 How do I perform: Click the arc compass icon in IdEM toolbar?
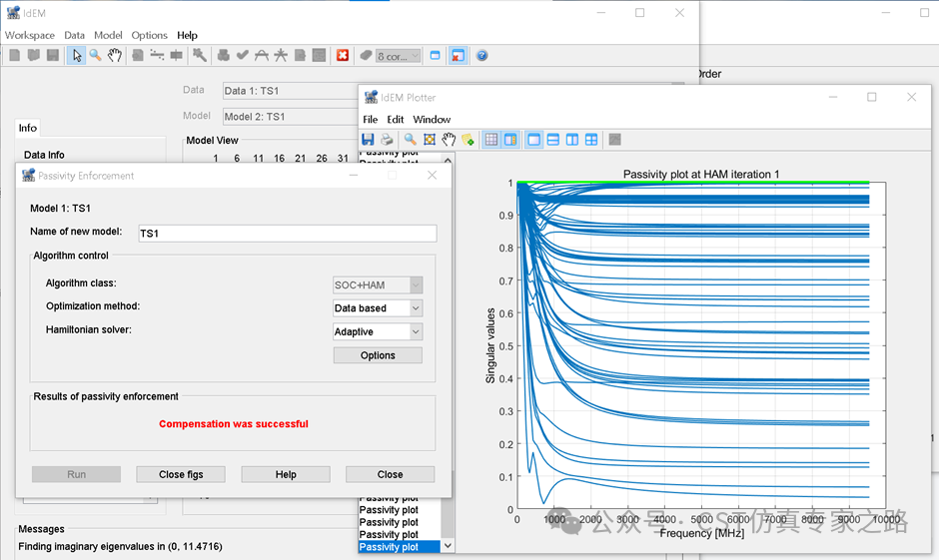click(x=261, y=56)
